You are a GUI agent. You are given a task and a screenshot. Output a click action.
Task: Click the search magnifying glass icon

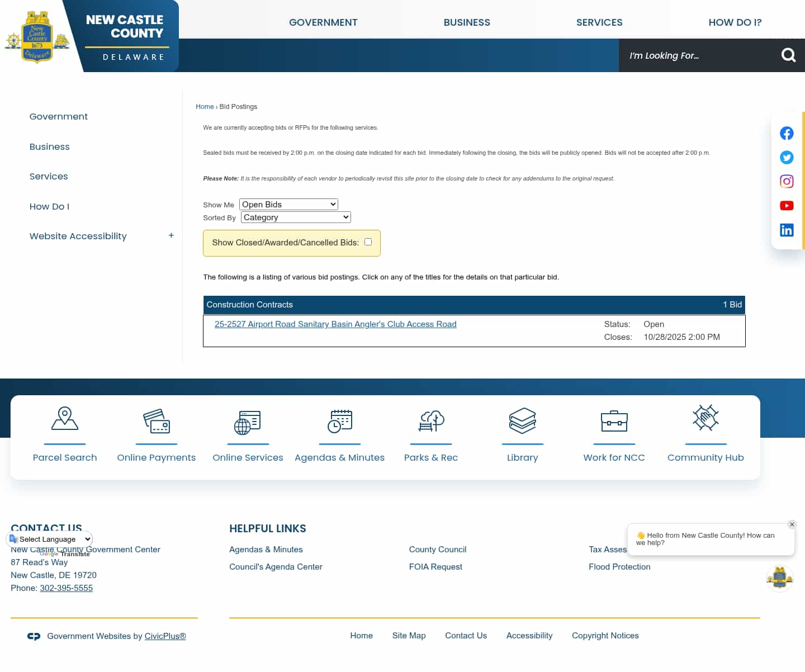tap(788, 55)
